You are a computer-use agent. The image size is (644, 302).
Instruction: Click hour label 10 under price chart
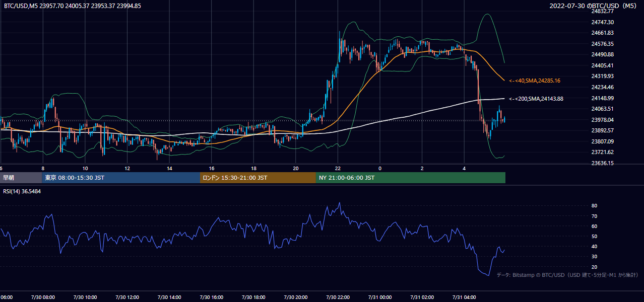85,169
